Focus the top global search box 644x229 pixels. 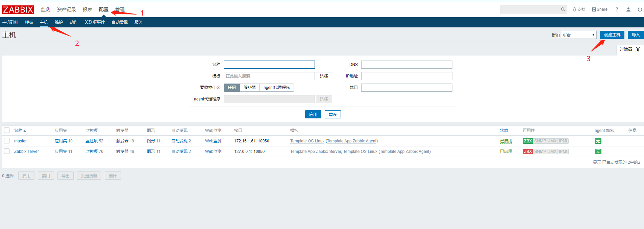click(530, 9)
